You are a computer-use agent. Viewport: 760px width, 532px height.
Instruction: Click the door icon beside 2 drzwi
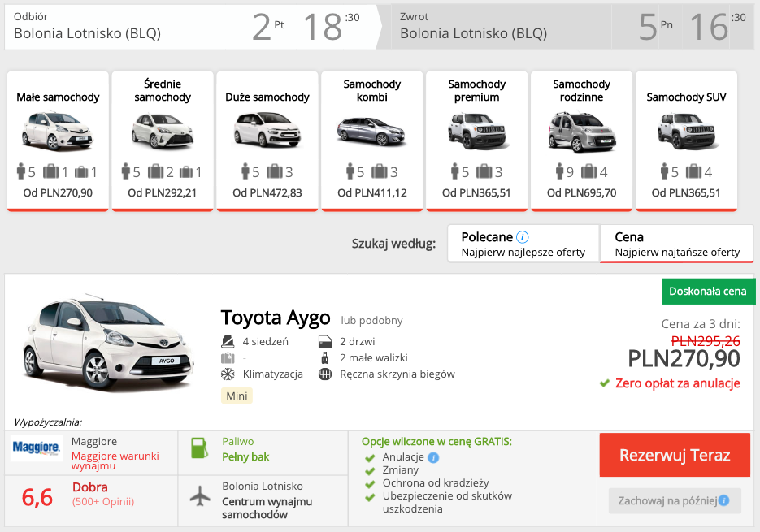tap(325, 342)
